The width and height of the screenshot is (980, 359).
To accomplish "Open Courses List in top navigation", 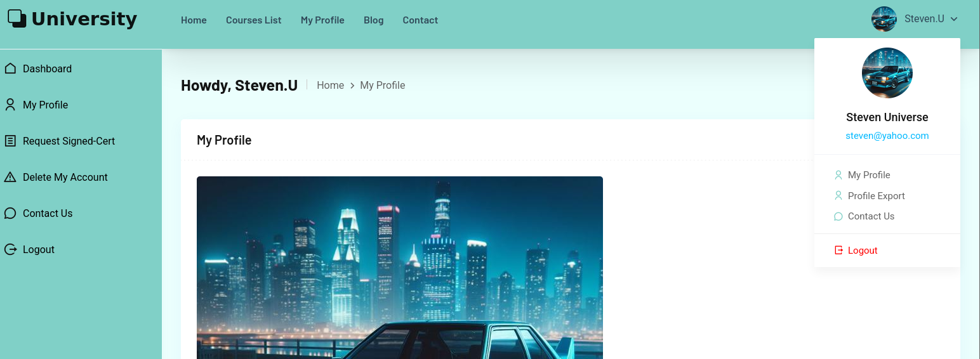I will click(x=254, y=20).
